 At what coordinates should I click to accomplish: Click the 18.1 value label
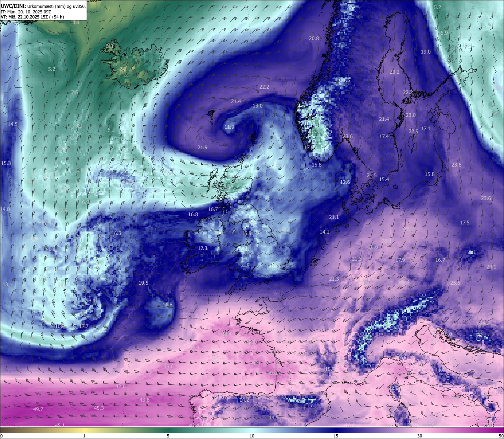click(91, 300)
